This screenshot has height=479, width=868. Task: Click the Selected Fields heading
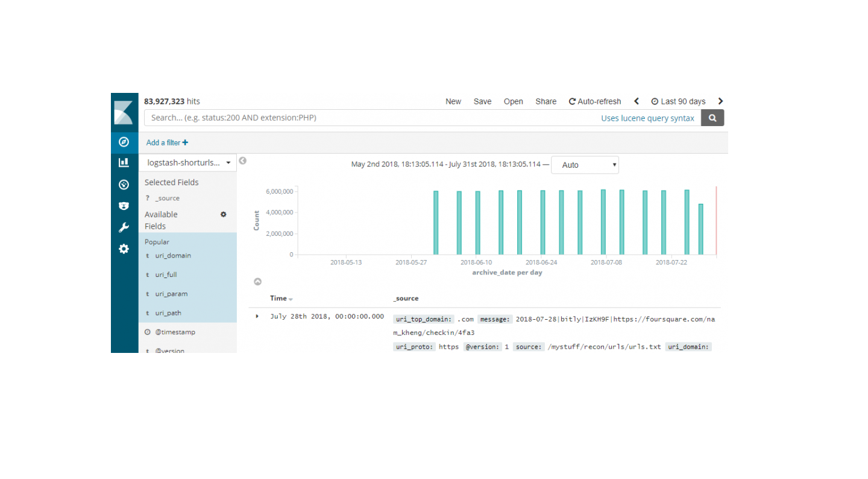[x=172, y=182]
